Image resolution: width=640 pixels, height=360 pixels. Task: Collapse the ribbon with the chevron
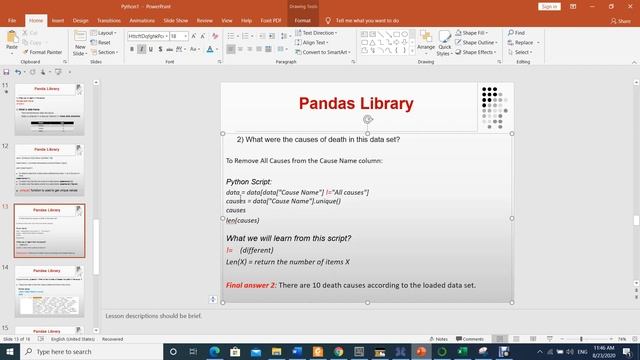634,62
